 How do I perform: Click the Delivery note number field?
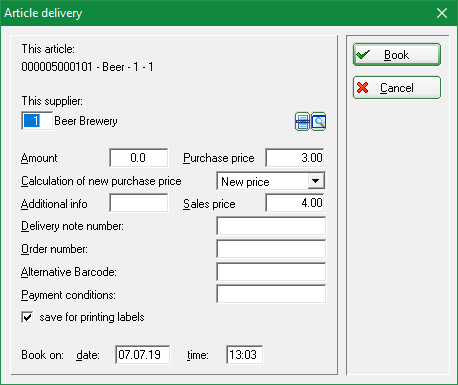[x=271, y=226]
